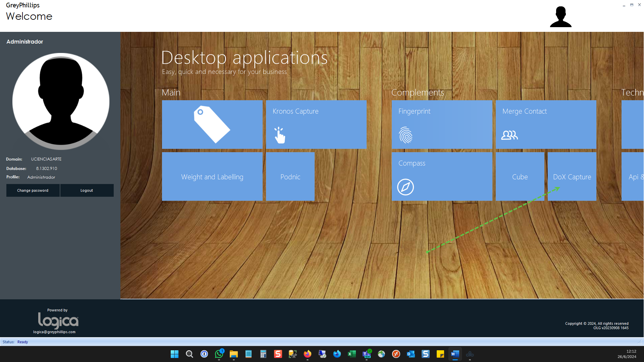Click the tapping hand icon in Kronos Capture
Image resolution: width=644 pixels, height=362 pixels.
tap(280, 135)
